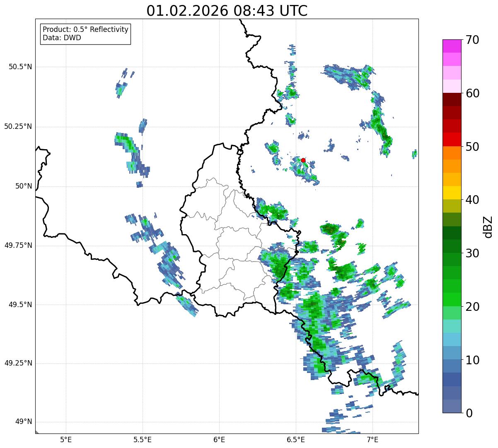Click the dark red 58 dBZ swatch
Screen dimensions: 498x448
(x=452, y=99)
